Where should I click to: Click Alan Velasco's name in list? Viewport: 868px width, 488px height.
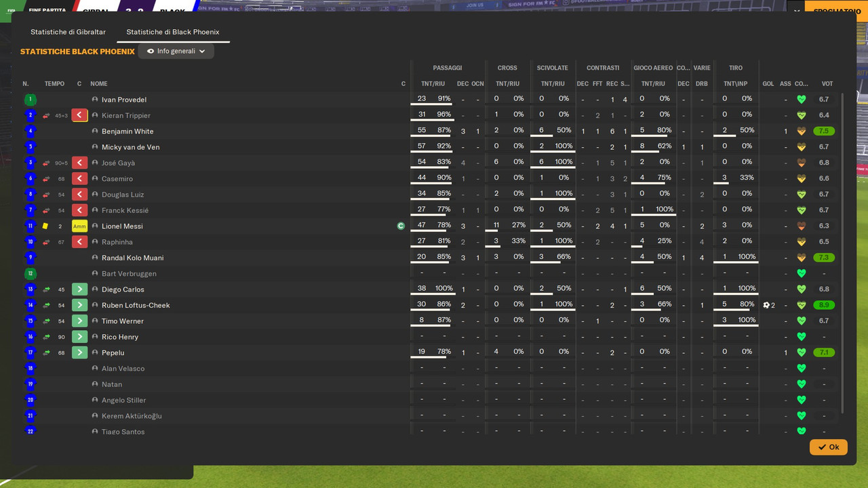coord(123,369)
